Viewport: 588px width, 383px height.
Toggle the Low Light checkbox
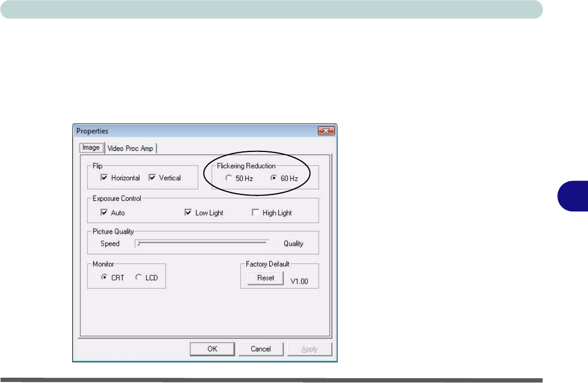tap(188, 212)
